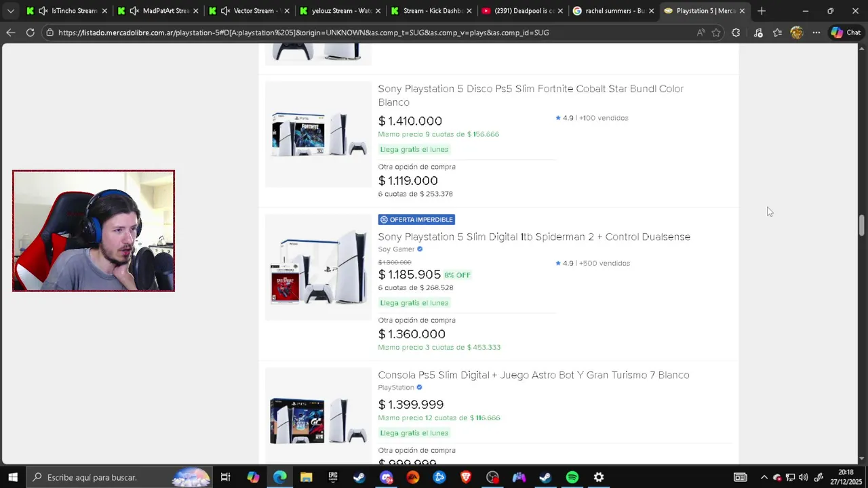Open Spotify from the taskbar
Viewport: 868px width, 488px height.
coord(572,477)
